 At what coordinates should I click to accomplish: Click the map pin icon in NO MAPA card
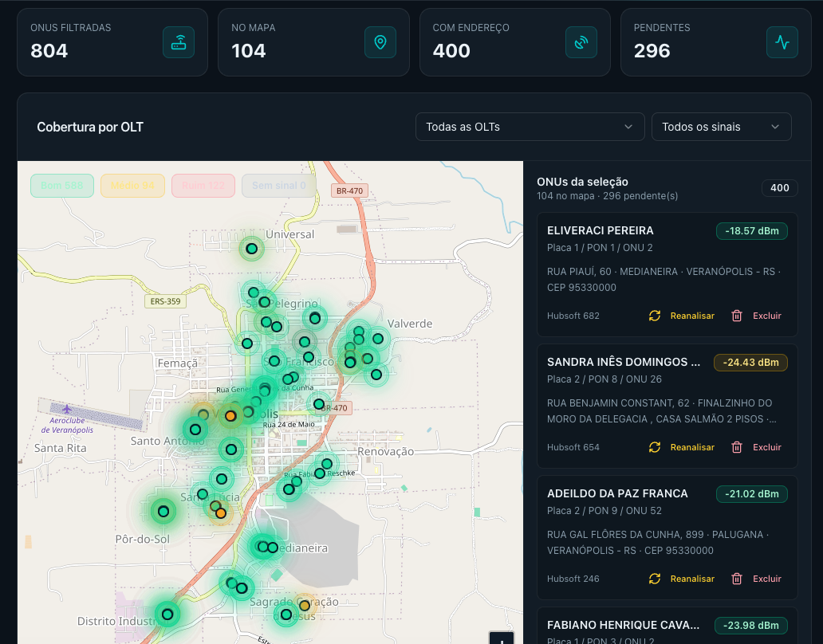click(x=380, y=42)
